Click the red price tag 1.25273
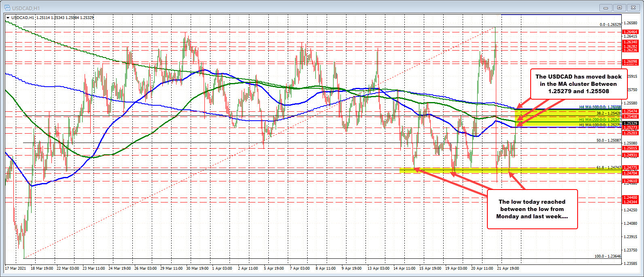644x277 pixels. pyautogui.click(x=631, y=128)
